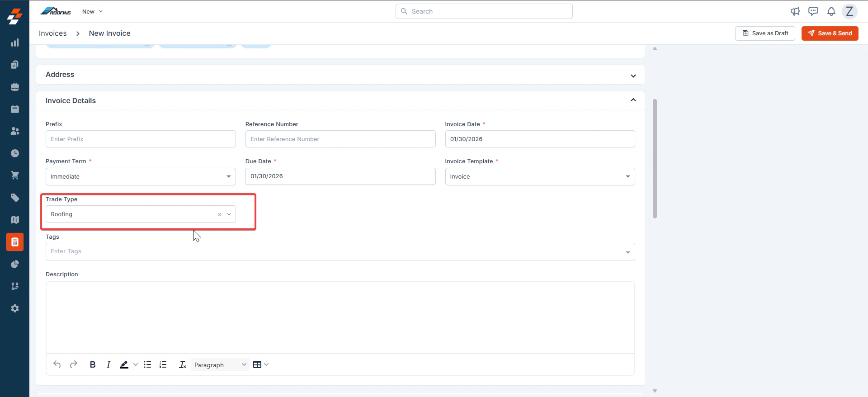Open the settings gear icon in sidebar

[x=15, y=308]
